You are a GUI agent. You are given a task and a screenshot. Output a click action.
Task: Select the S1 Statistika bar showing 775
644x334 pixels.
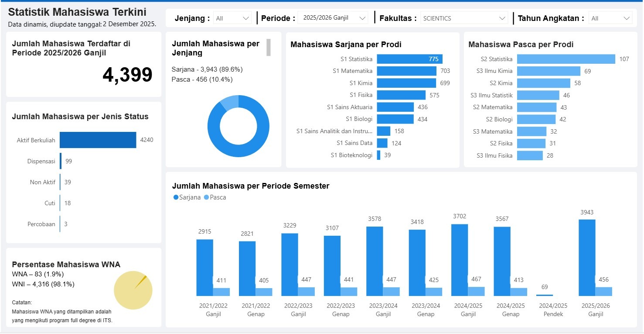410,59
